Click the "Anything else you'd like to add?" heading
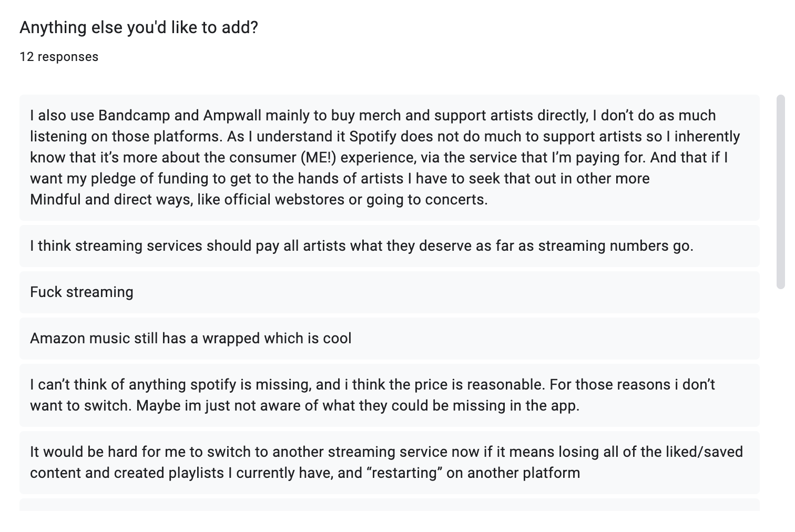The image size is (795, 532). pos(139,27)
